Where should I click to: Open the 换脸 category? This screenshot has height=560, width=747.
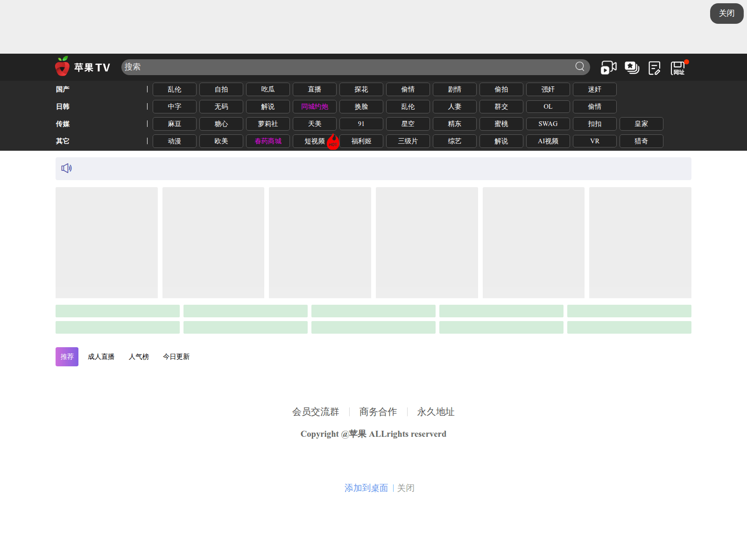[361, 106]
